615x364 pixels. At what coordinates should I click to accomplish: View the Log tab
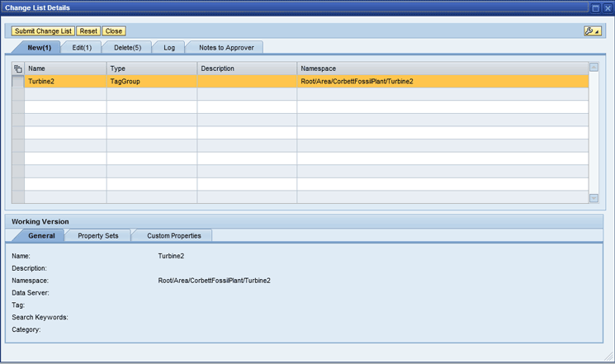(x=169, y=48)
